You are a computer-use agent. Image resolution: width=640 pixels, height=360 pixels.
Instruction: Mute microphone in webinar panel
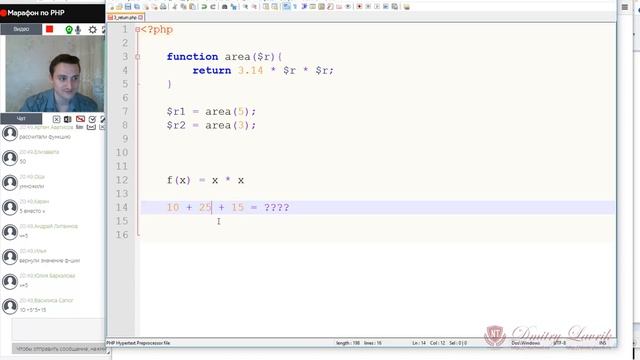click(x=78, y=29)
